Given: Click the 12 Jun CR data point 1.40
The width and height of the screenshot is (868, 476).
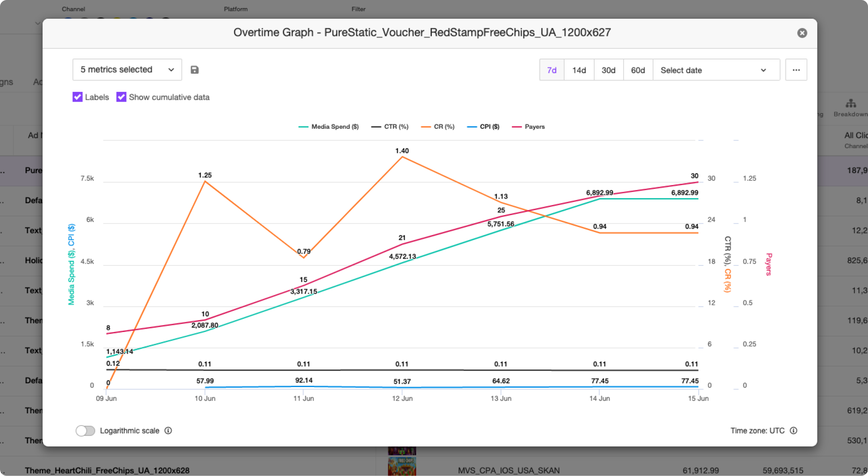Looking at the screenshot, I should tap(402, 157).
